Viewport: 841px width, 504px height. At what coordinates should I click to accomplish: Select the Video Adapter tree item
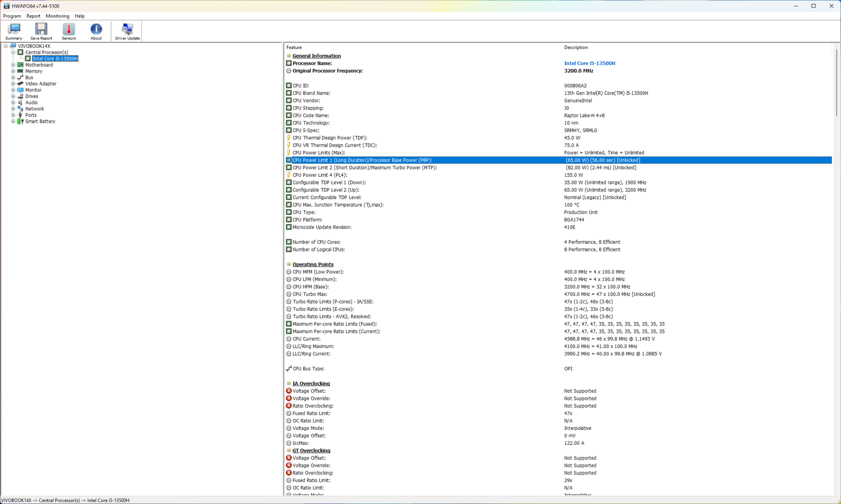click(41, 84)
